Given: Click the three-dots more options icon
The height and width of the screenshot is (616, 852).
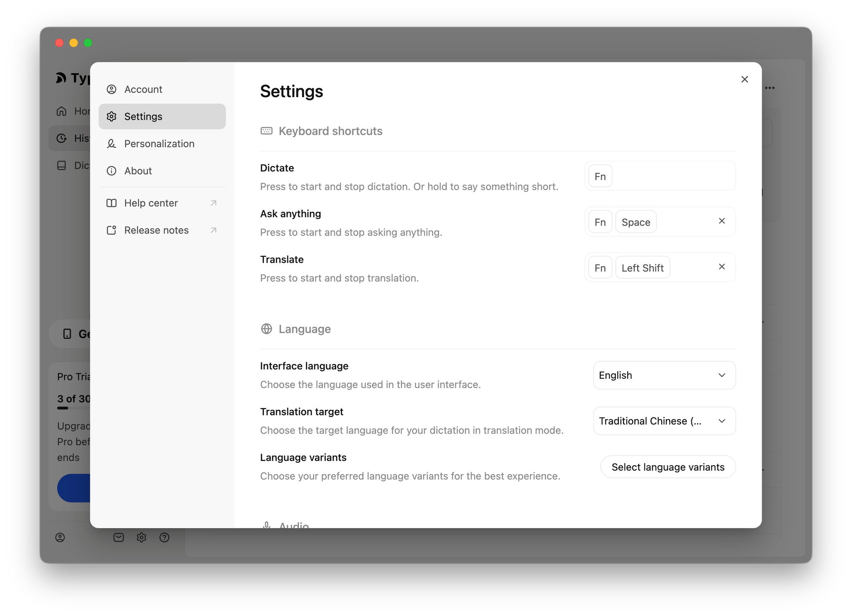Looking at the screenshot, I should 769,88.
